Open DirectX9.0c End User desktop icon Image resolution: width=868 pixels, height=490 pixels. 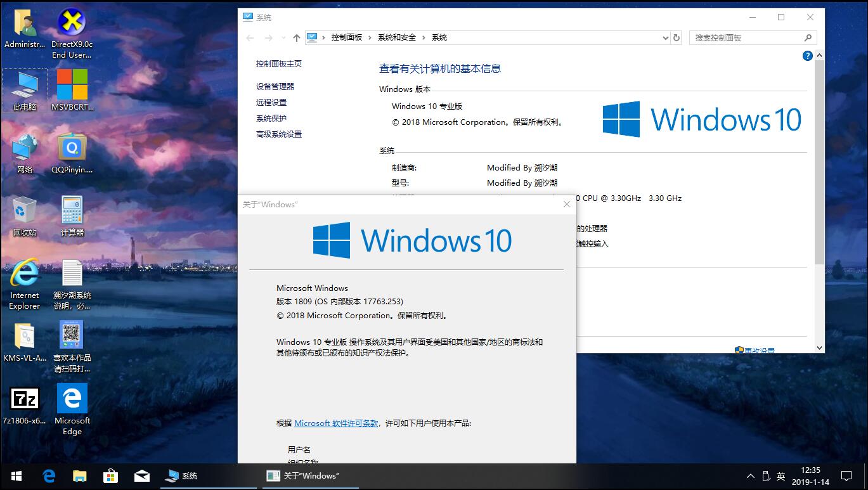coord(72,34)
